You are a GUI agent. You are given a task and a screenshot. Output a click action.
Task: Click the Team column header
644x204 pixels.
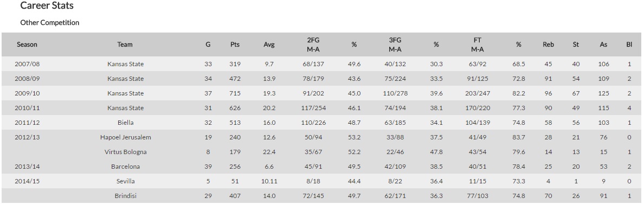click(x=125, y=44)
